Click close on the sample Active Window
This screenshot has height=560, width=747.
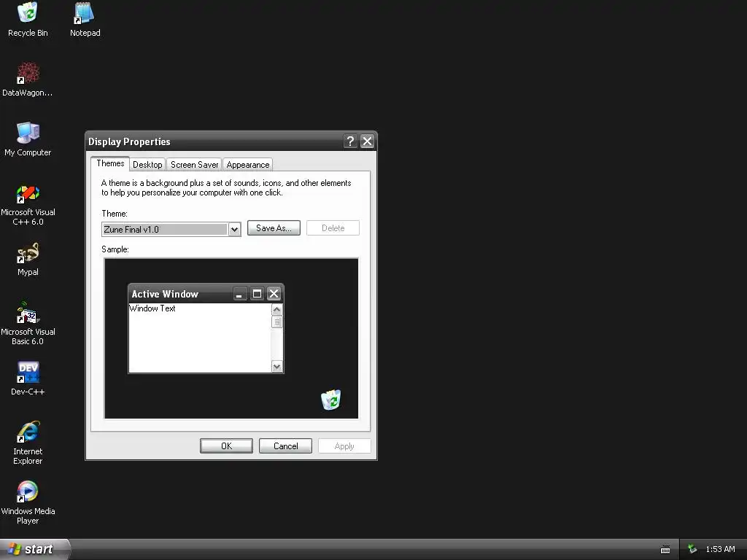pos(274,294)
